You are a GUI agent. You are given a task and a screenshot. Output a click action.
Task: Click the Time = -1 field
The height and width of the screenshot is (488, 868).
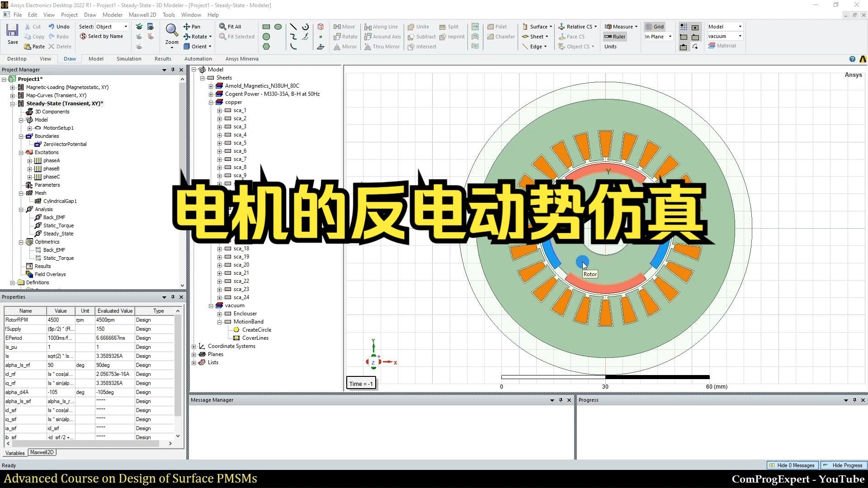[x=360, y=383]
